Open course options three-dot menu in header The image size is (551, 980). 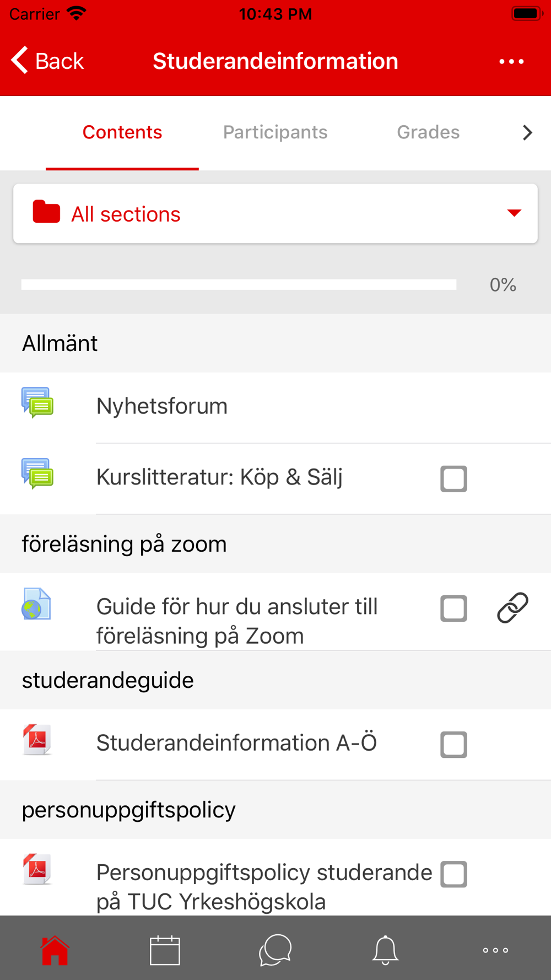click(511, 61)
